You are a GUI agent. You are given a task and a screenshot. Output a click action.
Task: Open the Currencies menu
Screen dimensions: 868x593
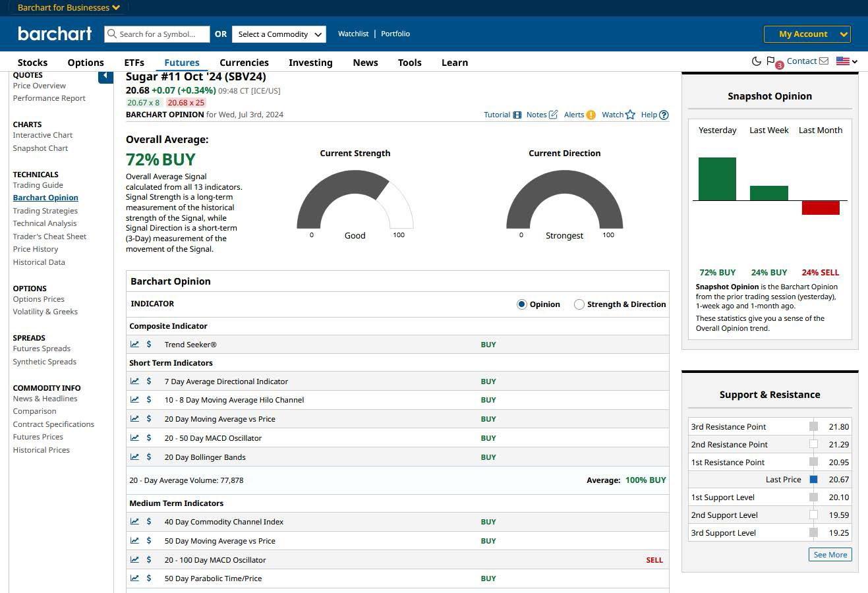coord(244,63)
